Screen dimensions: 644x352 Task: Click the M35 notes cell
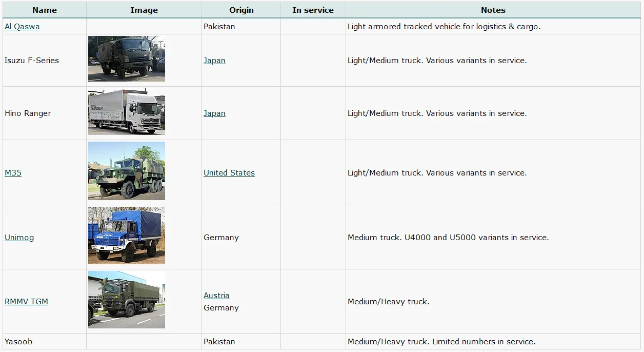tap(493, 173)
